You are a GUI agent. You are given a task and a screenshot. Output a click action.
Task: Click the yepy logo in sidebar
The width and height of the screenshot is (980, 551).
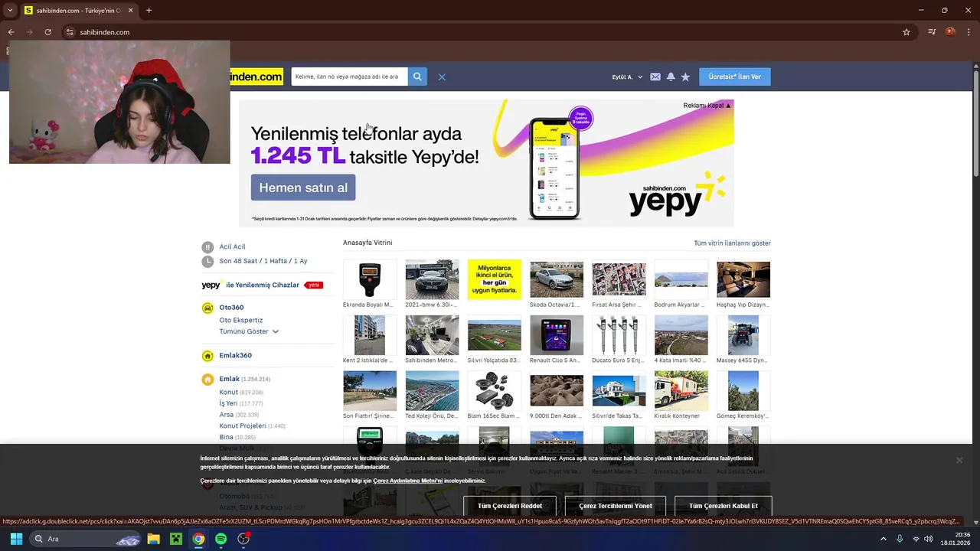(x=211, y=285)
